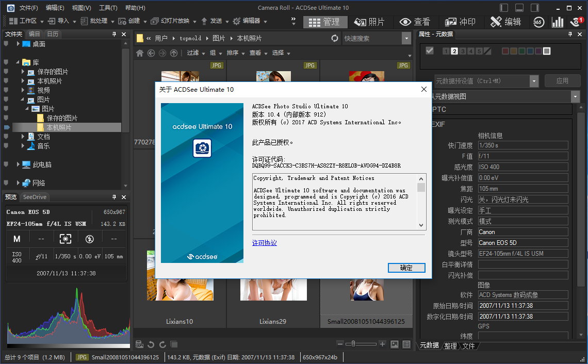
Task: Open the 选择 select dropdown
Action: pyautogui.click(x=281, y=53)
